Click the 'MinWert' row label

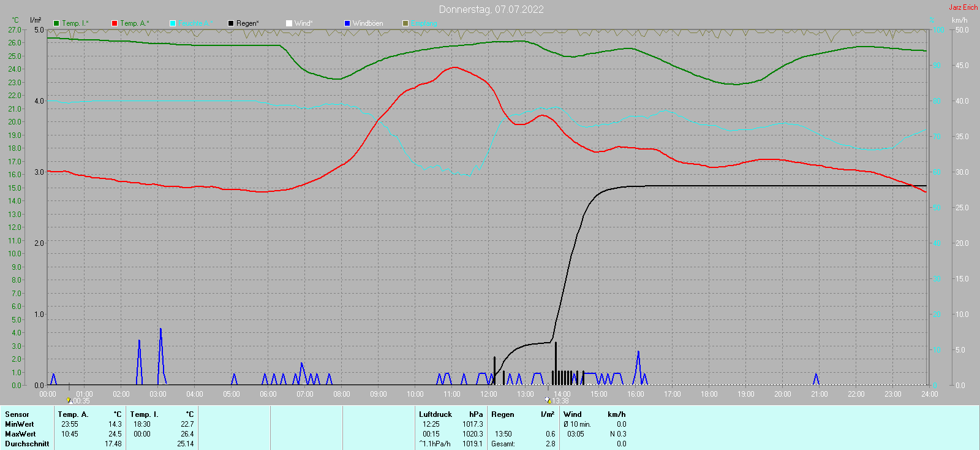pyautogui.click(x=20, y=424)
